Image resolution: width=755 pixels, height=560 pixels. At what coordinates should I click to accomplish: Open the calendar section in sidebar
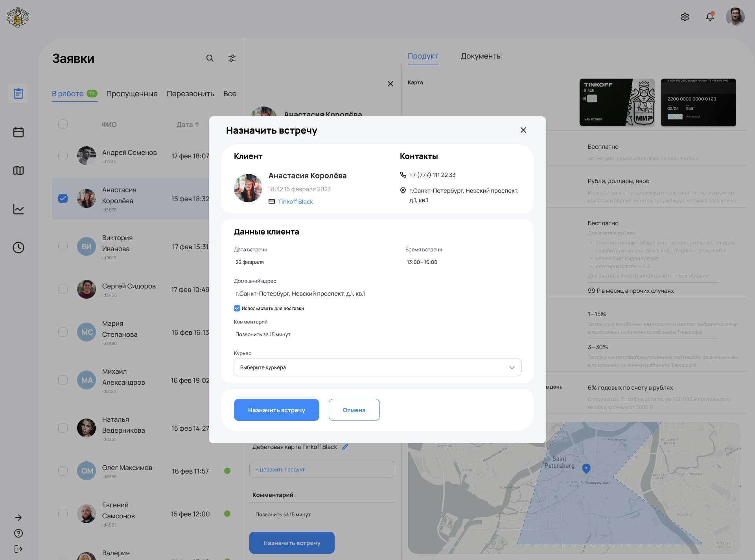[18, 132]
